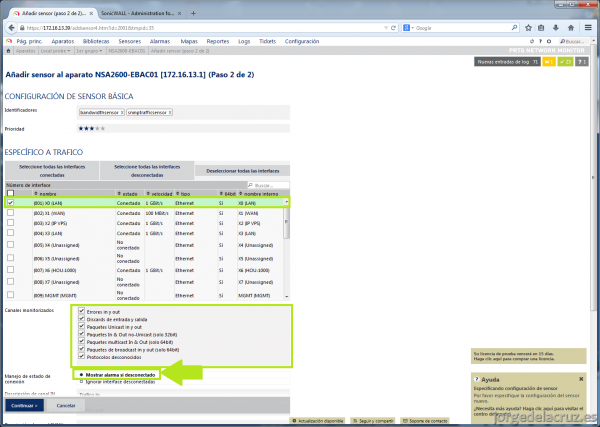This screenshot has height=427, width=600.
Task: Open the Sensores menu
Action: point(130,41)
